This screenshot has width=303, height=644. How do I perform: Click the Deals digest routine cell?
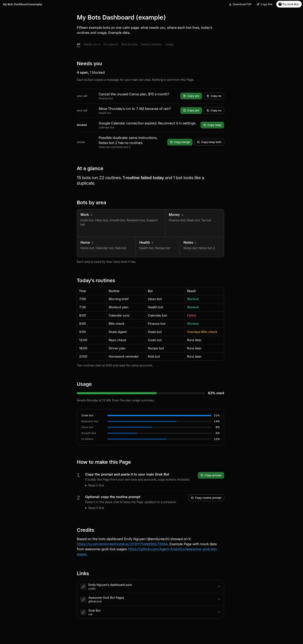(126, 332)
